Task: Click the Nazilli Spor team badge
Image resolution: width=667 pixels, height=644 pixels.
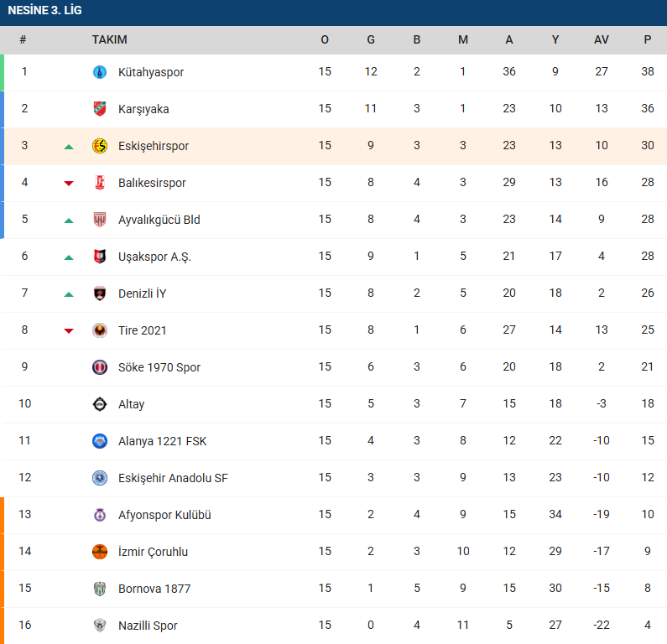Action: [100, 626]
